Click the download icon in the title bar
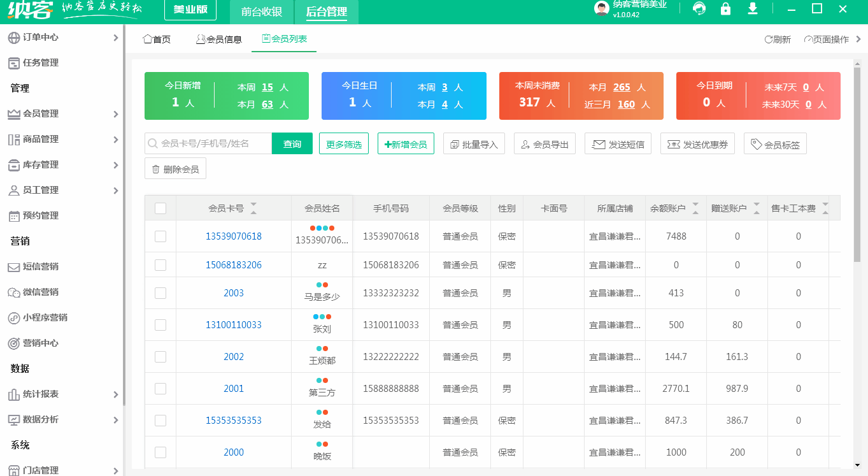This screenshot has width=868, height=476. (x=753, y=10)
